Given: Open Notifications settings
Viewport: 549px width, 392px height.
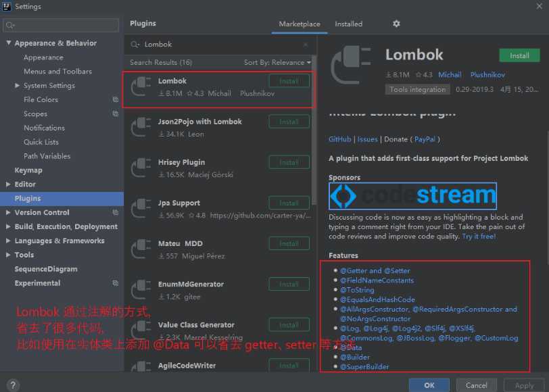Looking at the screenshot, I should 44,128.
